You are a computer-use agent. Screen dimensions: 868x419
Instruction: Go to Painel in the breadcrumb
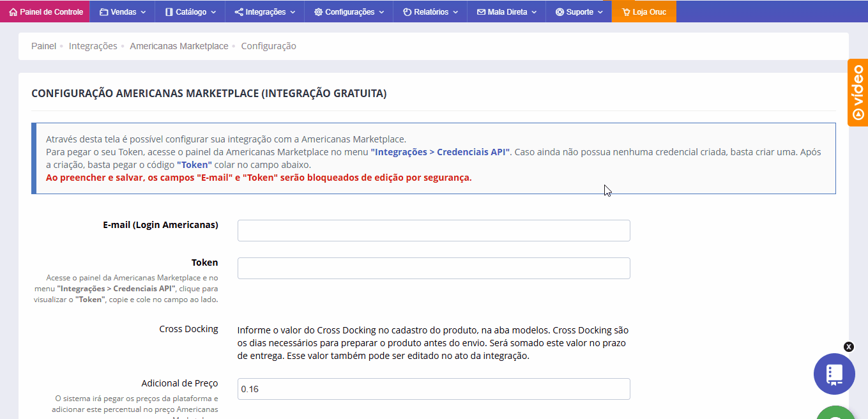pos(43,46)
